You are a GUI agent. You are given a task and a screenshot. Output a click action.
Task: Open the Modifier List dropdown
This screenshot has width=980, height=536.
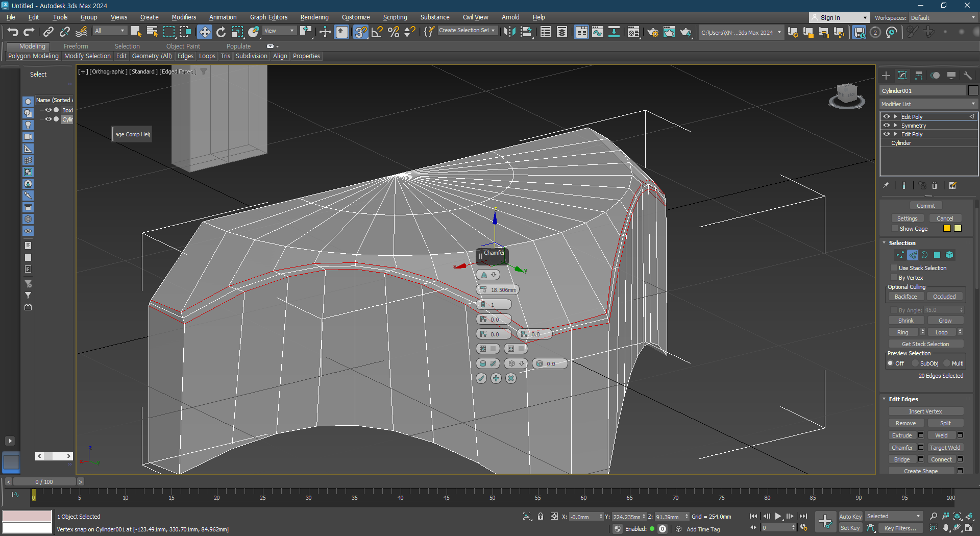tap(928, 104)
